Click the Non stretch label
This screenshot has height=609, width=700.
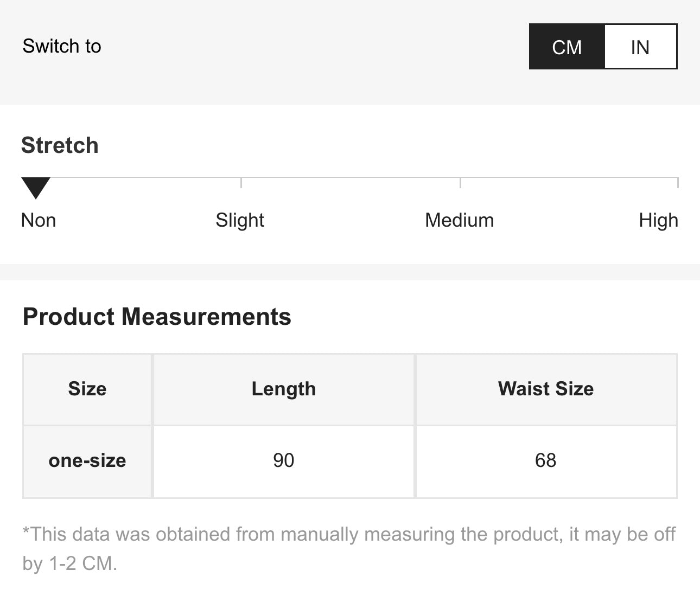pyautogui.click(x=39, y=220)
